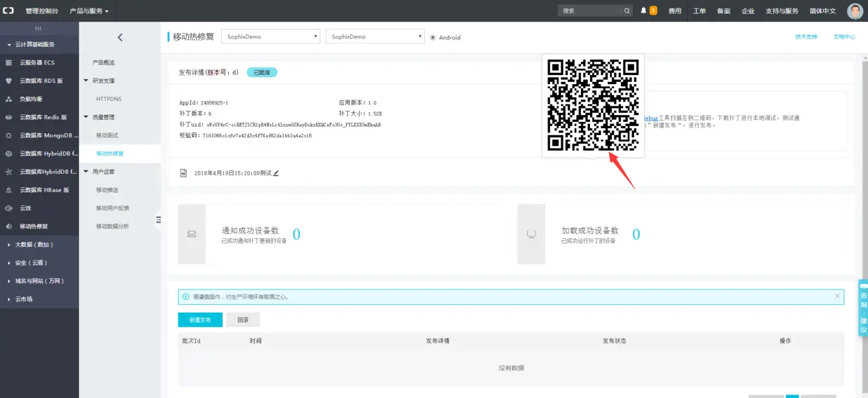Screen dimensions: 868x398
Task: Click the 负载均衡 icon
Action: click(8, 99)
